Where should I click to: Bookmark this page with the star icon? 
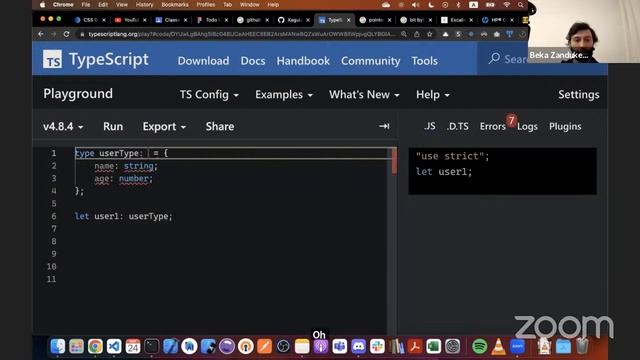tap(429, 34)
